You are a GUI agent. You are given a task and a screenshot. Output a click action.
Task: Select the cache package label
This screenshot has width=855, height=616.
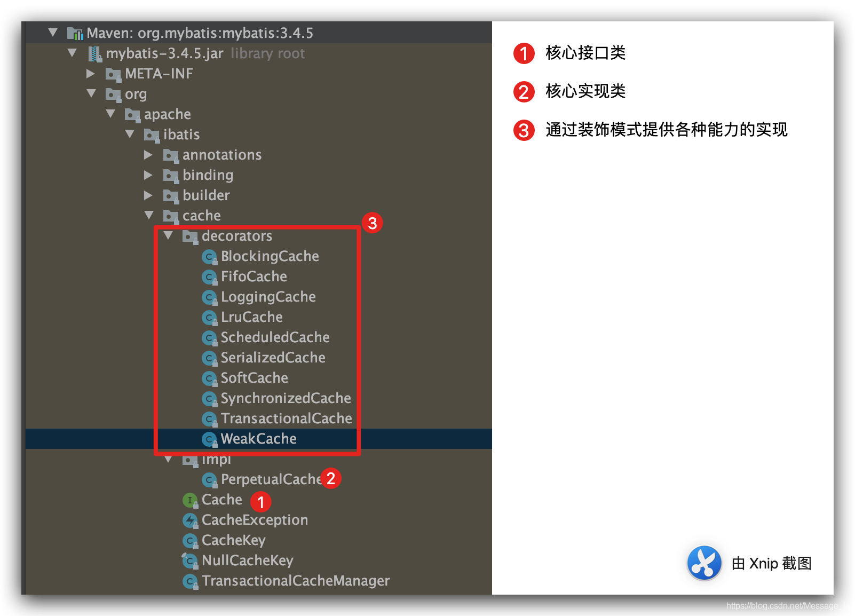click(x=202, y=216)
